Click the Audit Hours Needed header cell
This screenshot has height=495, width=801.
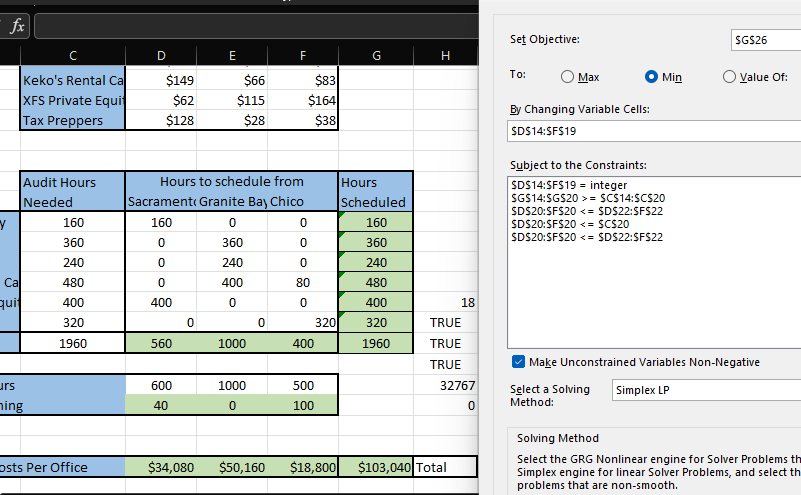73,192
